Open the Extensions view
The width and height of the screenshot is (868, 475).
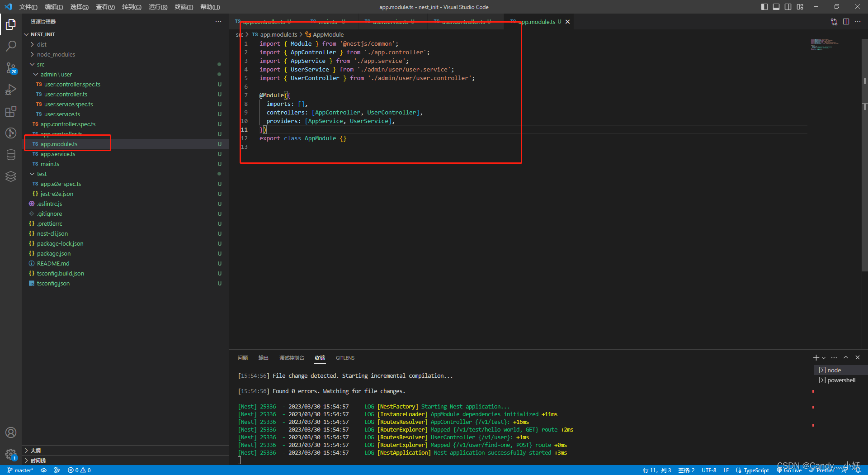[11, 111]
